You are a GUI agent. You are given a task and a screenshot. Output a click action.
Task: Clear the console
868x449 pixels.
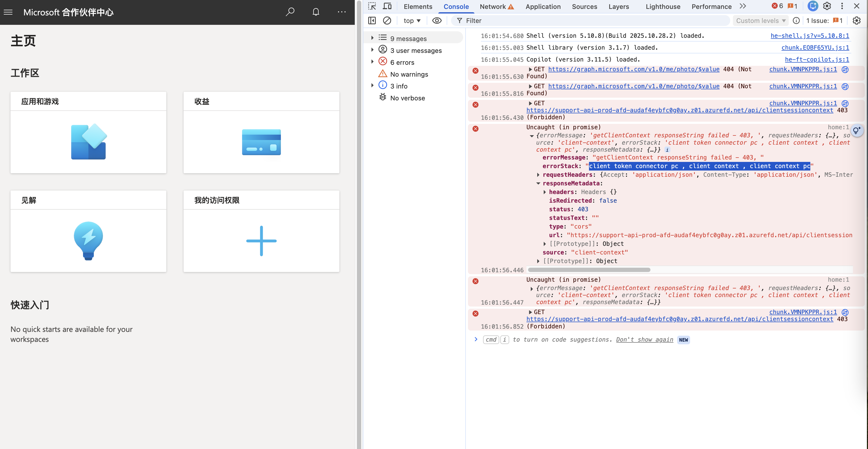[387, 21]
